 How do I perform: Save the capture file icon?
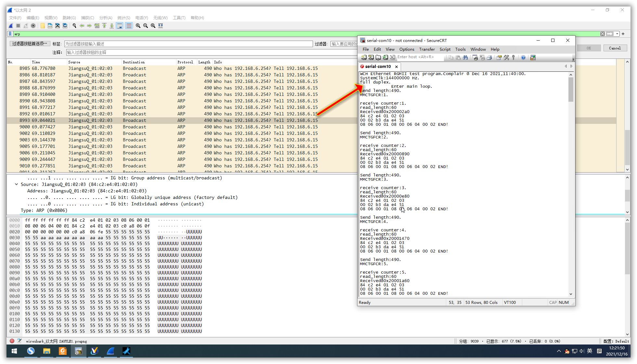(50, 26)
